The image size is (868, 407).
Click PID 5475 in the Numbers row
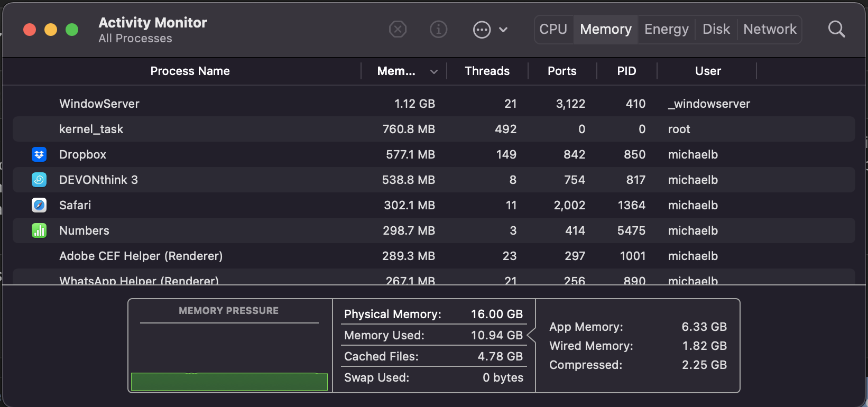coord(631,230)
